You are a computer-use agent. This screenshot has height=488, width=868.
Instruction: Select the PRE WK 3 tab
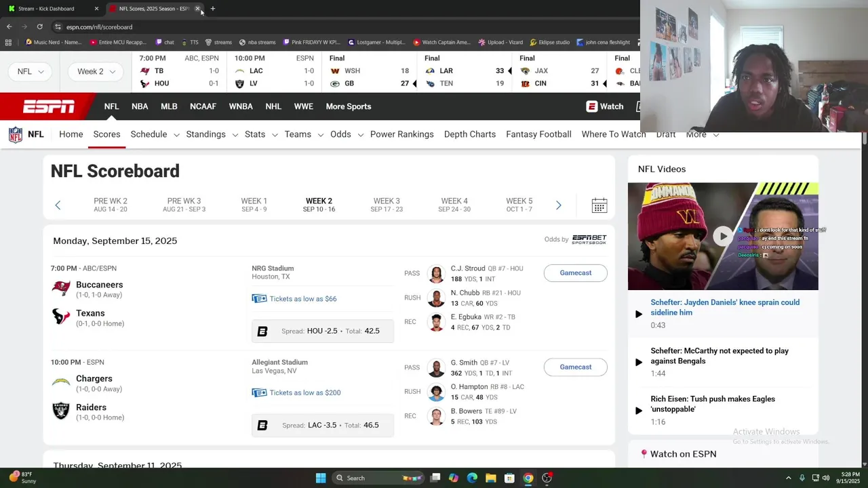184,205
